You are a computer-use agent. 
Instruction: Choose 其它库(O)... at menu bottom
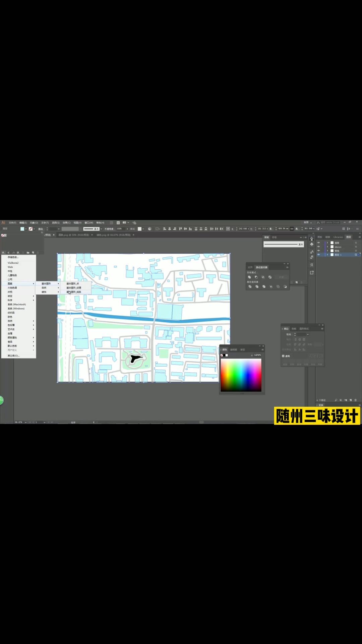(13, 356)
